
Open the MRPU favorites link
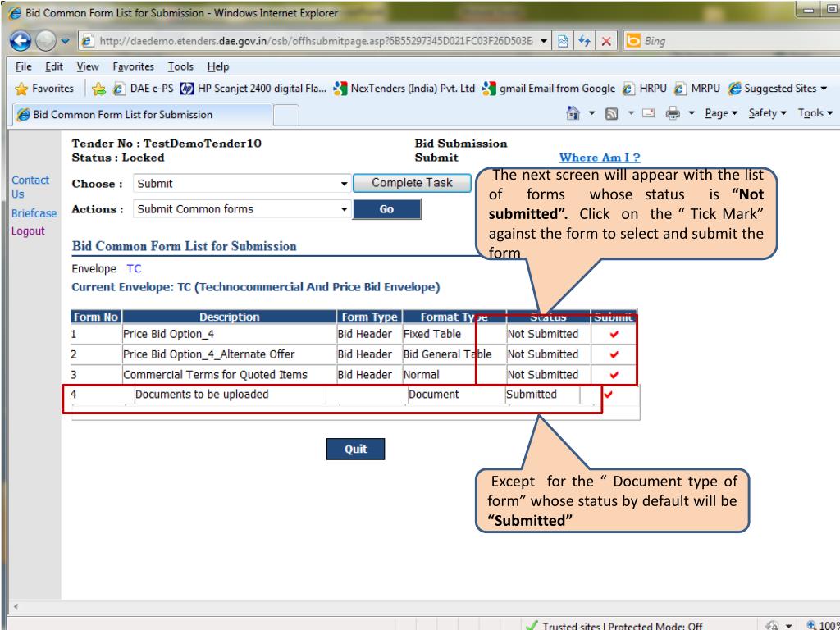[697, 89]
